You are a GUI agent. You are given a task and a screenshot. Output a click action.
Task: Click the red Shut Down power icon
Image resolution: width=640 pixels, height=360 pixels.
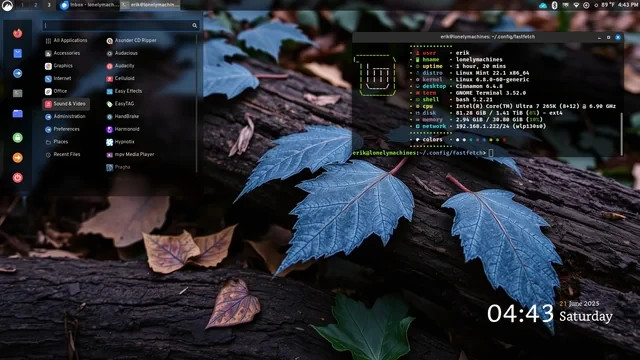[18, 178]
